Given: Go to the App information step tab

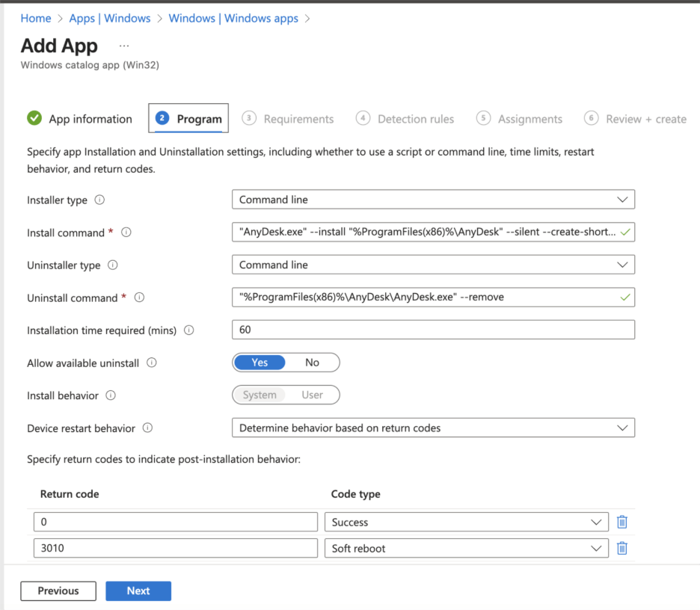Looking at the screenshot, I should pyautogui.click(x=80, y=119).
